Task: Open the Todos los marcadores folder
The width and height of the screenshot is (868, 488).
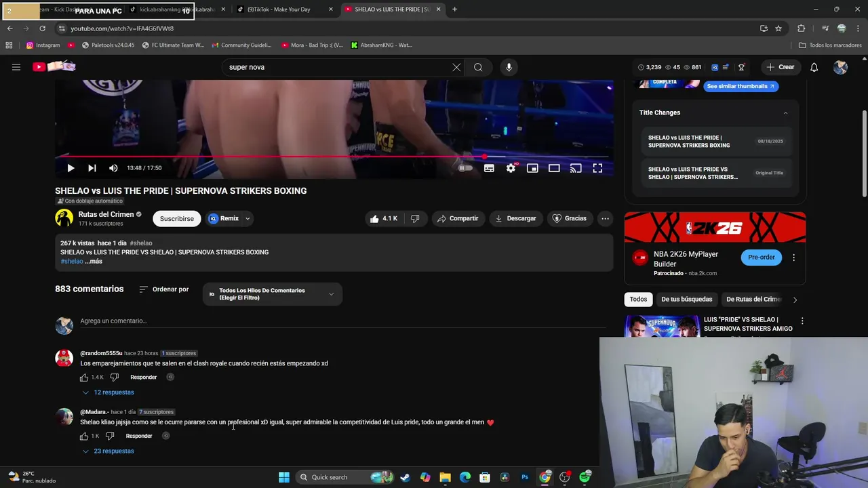Action: (830, 45)
